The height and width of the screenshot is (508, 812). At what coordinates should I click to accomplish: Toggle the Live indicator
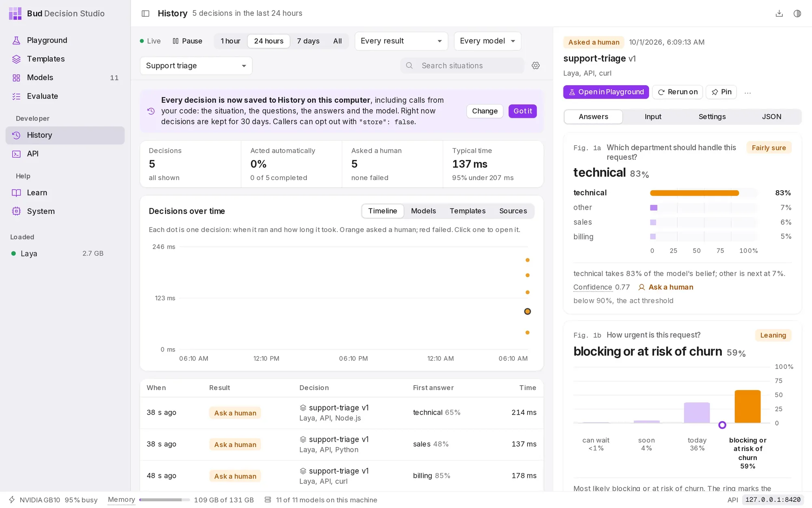[x=150, y=41]
